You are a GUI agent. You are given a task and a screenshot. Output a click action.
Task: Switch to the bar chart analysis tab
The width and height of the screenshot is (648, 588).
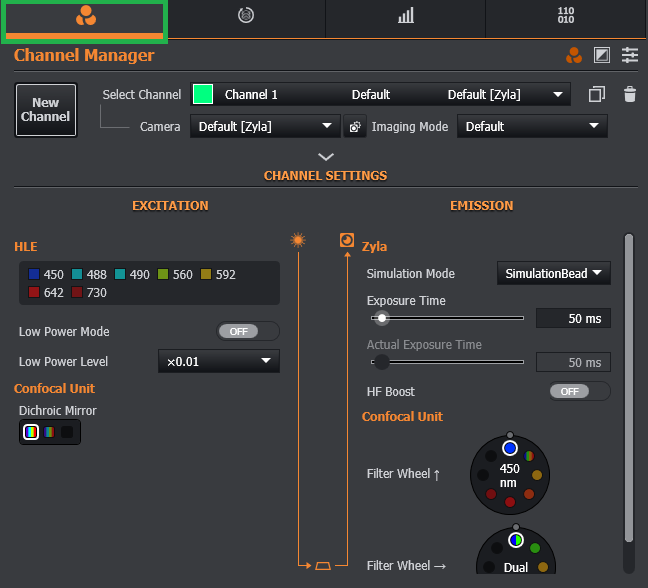pos(406,16)
